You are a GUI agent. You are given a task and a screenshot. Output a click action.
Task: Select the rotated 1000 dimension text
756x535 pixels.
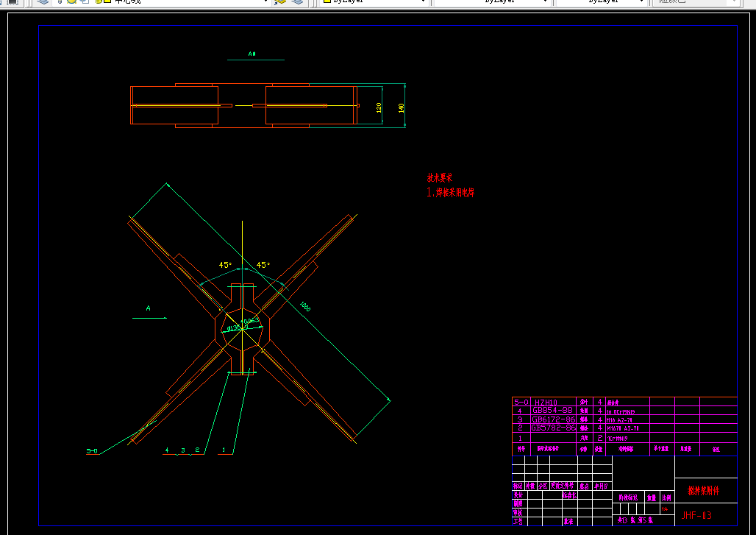[x=305, y=306]
